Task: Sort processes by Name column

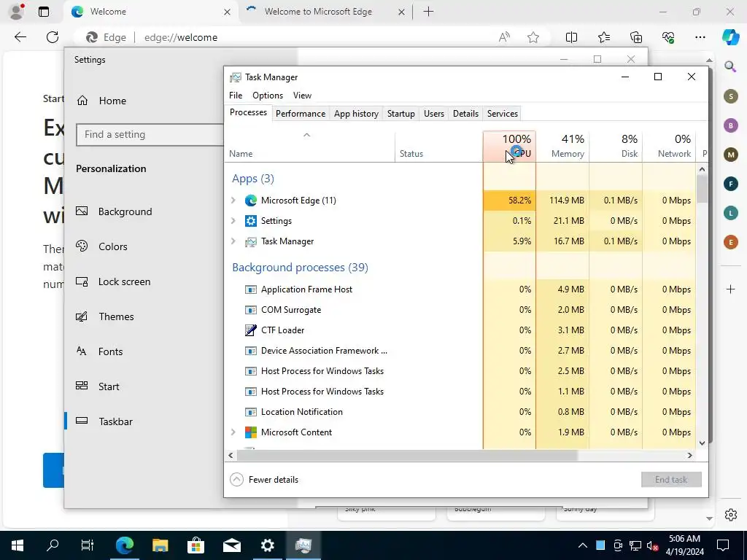Action: click(x=309, y=146)
